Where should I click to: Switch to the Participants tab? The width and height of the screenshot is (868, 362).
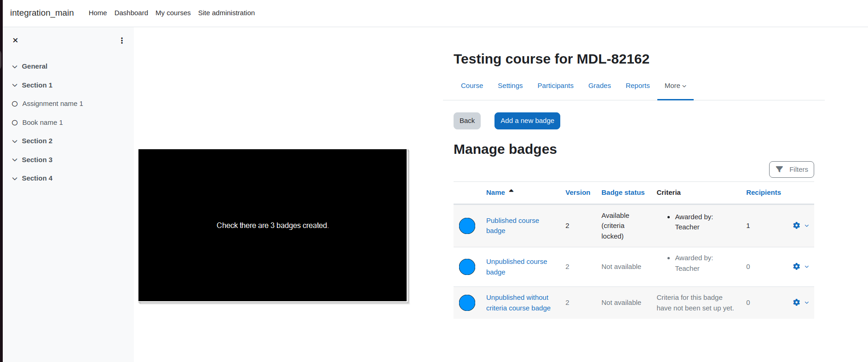555,86
